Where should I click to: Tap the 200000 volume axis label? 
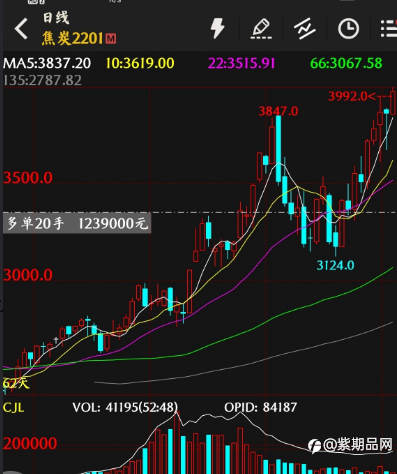pos(30,444)
